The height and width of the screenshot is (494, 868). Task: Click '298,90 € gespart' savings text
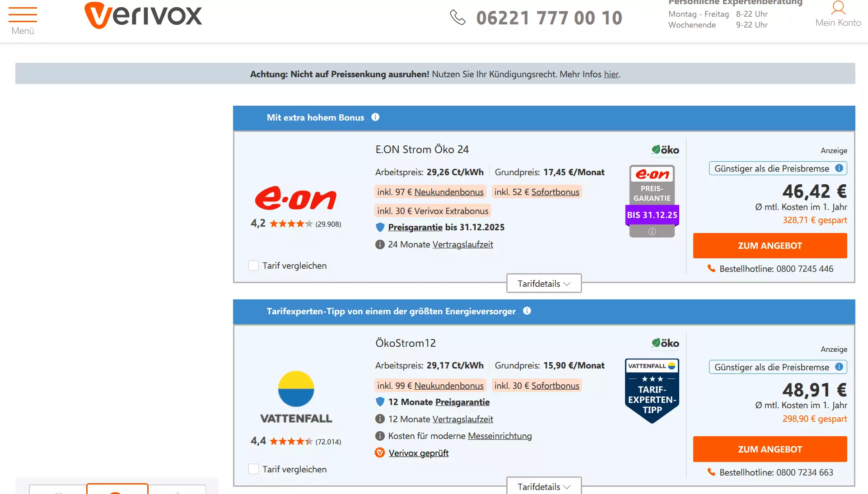click(x=815, y=419)
